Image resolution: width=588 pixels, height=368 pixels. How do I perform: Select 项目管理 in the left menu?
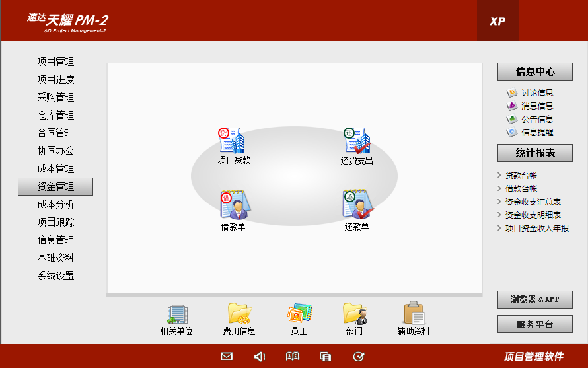click(x=55, y=62)
